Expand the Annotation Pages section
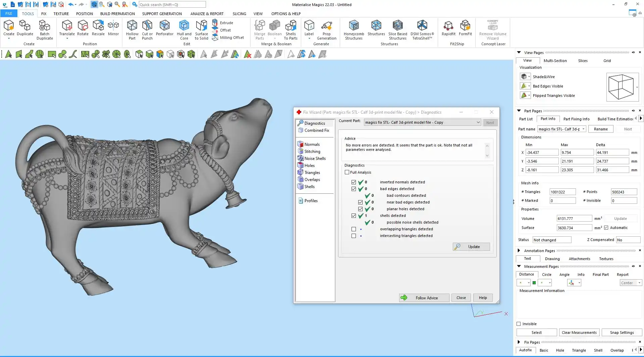The height and width of the screenshot is (357, 644). (x=519, y=251)
